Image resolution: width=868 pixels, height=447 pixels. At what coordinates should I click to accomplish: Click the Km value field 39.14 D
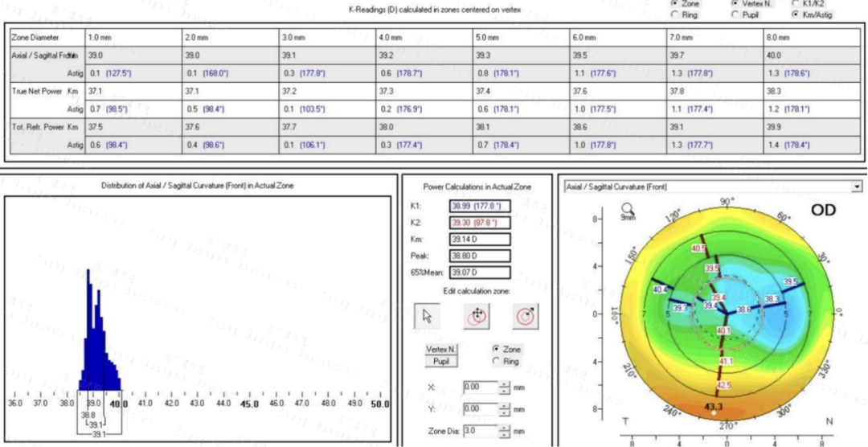tap(480, 240)
